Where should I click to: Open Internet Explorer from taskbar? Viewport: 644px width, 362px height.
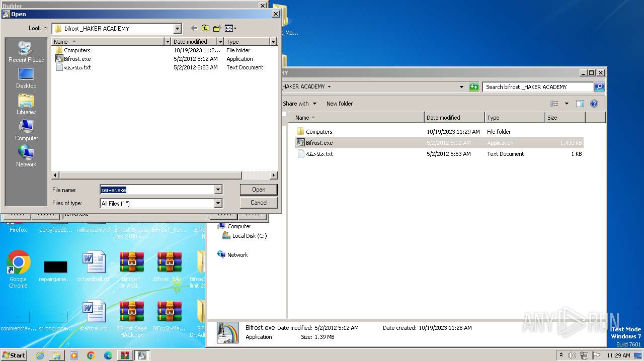click(x=40, y=355)
